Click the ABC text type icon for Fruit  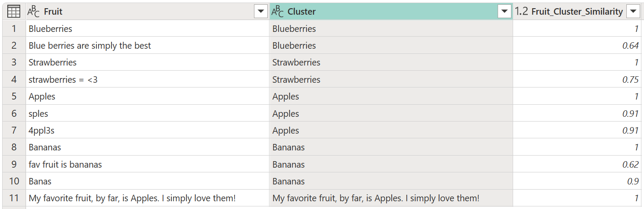click(34, 12)
